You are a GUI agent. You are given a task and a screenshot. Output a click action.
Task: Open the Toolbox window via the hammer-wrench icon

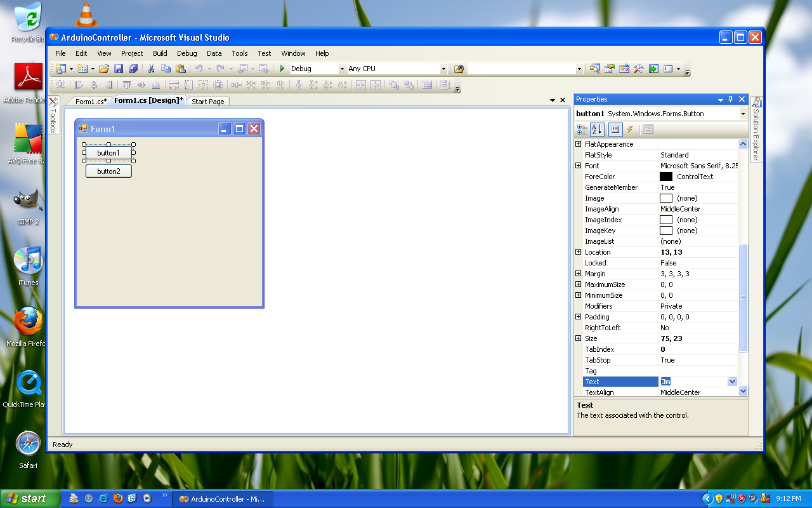coord(639,69)
